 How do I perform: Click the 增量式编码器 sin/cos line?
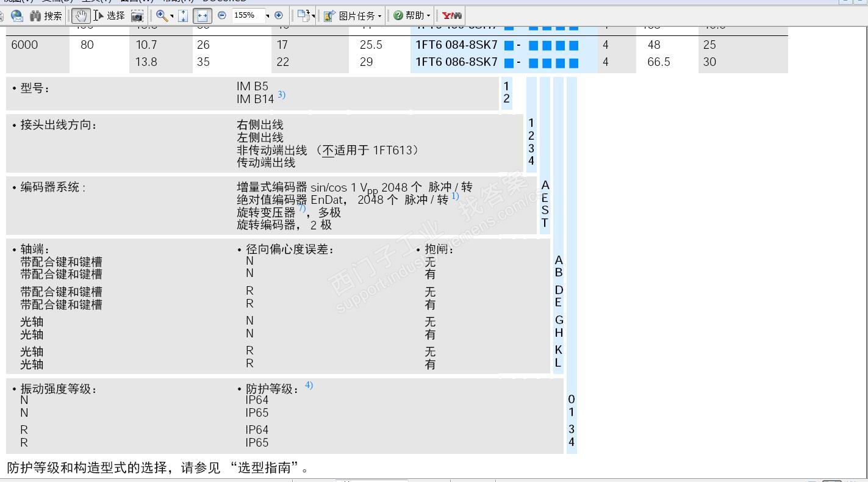tap(354, 187)
